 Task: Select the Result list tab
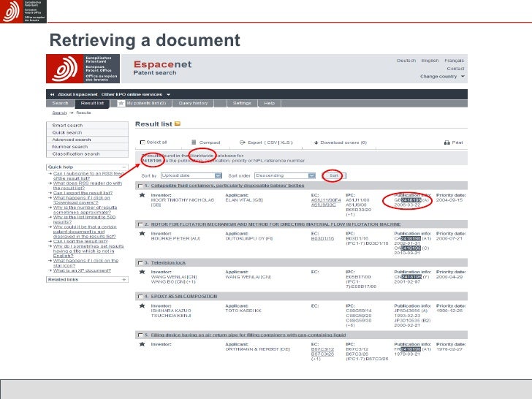point(92,103)
